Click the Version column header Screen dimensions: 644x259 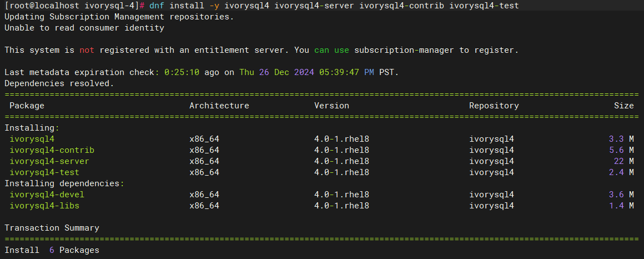[x=331, y=106]
